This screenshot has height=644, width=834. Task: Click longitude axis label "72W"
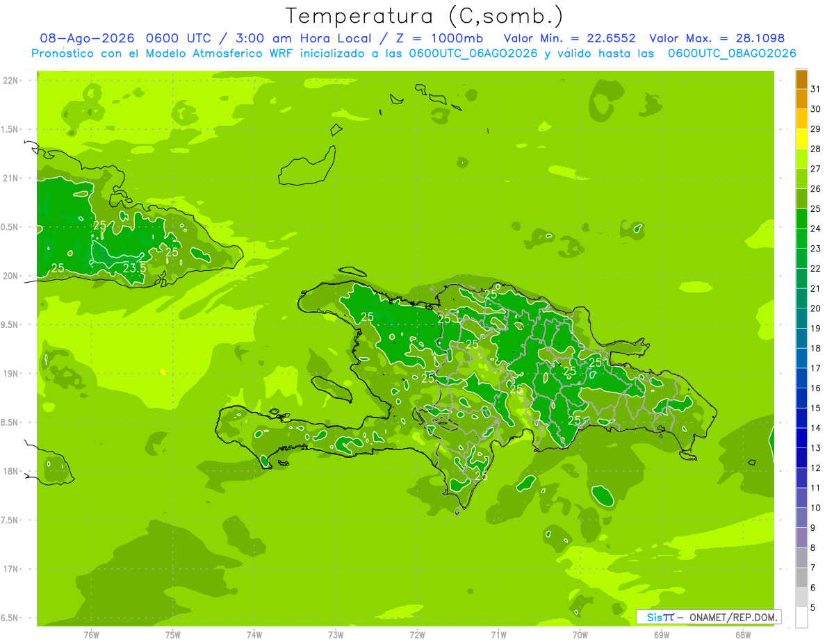coord(417,635)
